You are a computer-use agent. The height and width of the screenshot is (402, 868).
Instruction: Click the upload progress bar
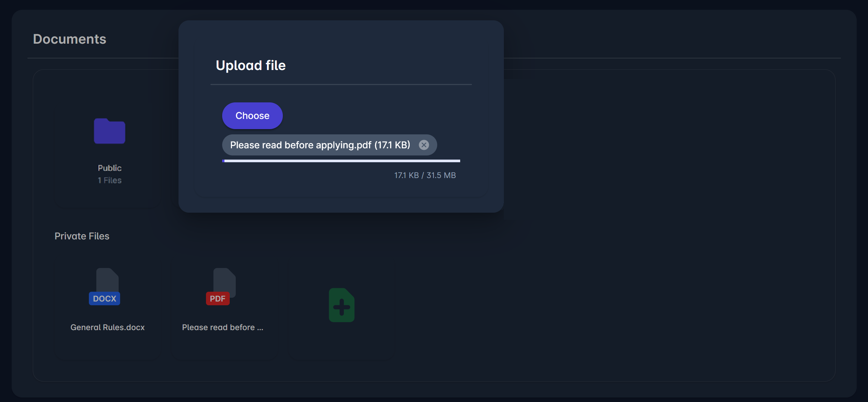pyautogui.click(x=341, y=161)
